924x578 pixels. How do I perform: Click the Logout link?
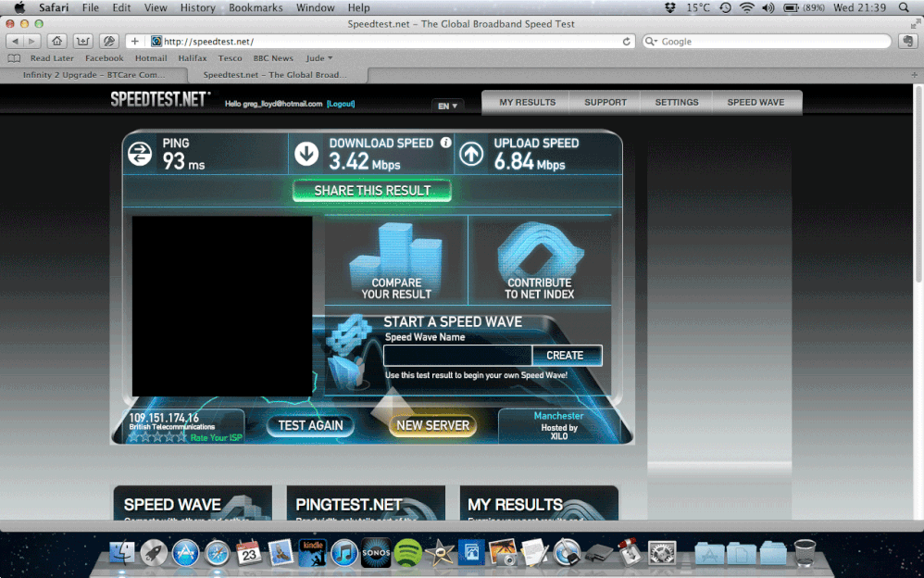[x=341, y=104]
